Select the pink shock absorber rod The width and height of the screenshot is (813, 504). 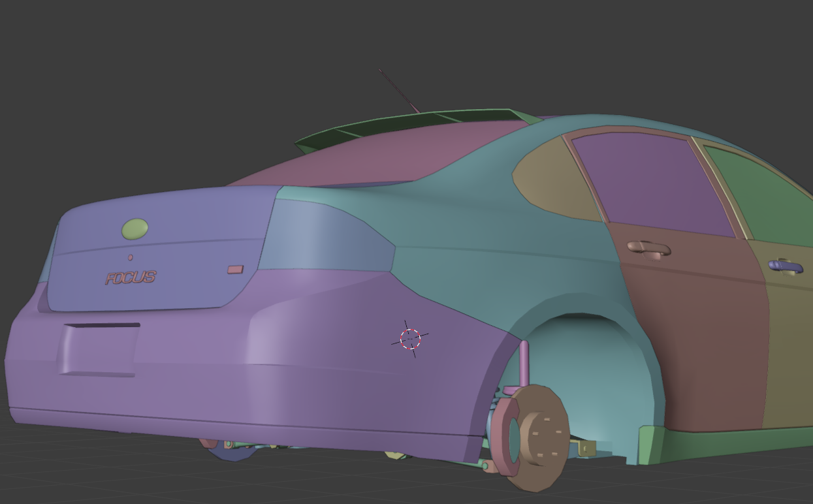[524, 364]
